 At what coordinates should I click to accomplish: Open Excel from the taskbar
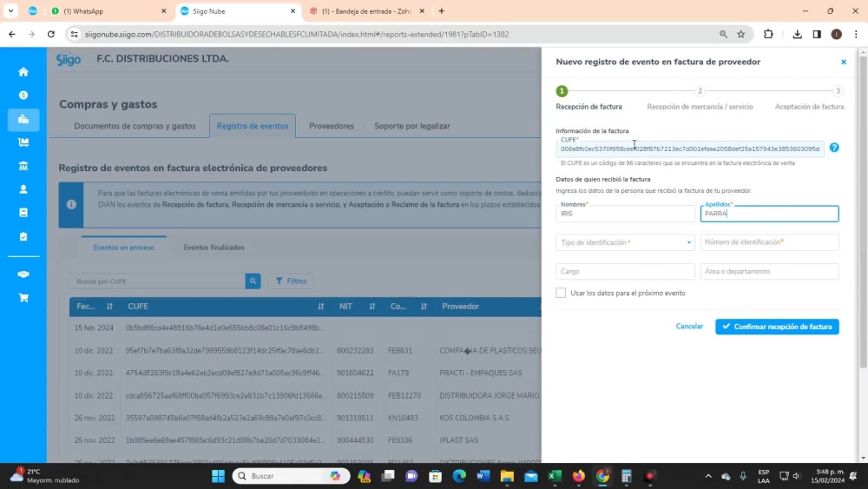[555, 476]
